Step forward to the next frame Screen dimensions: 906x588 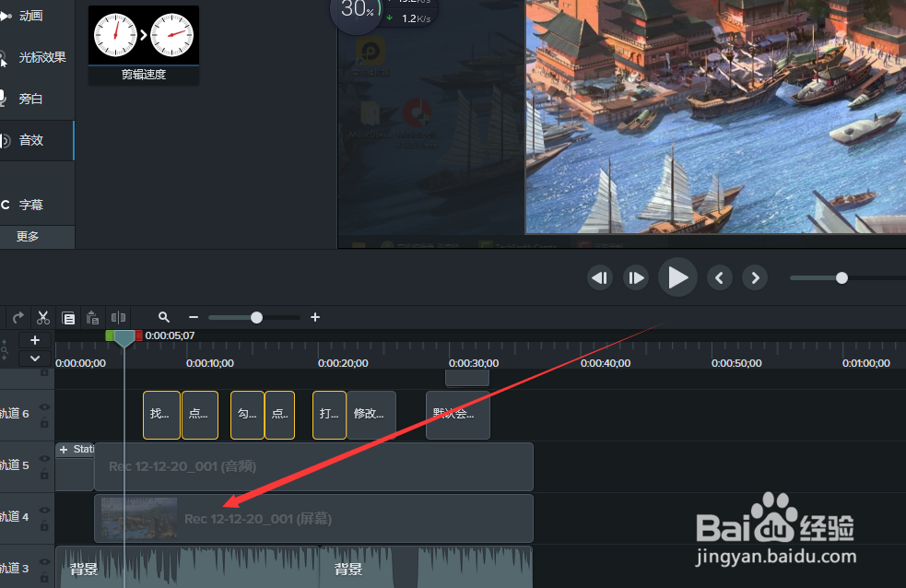(636, 277)
